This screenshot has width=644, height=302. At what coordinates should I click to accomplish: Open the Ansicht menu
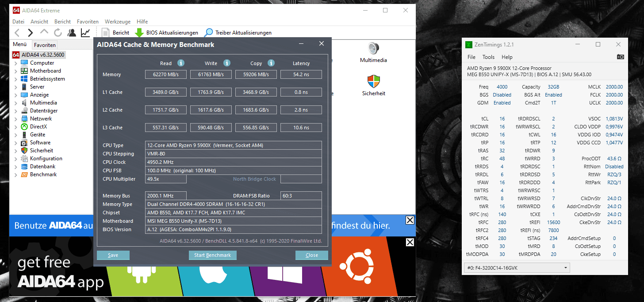pos(39,21)
